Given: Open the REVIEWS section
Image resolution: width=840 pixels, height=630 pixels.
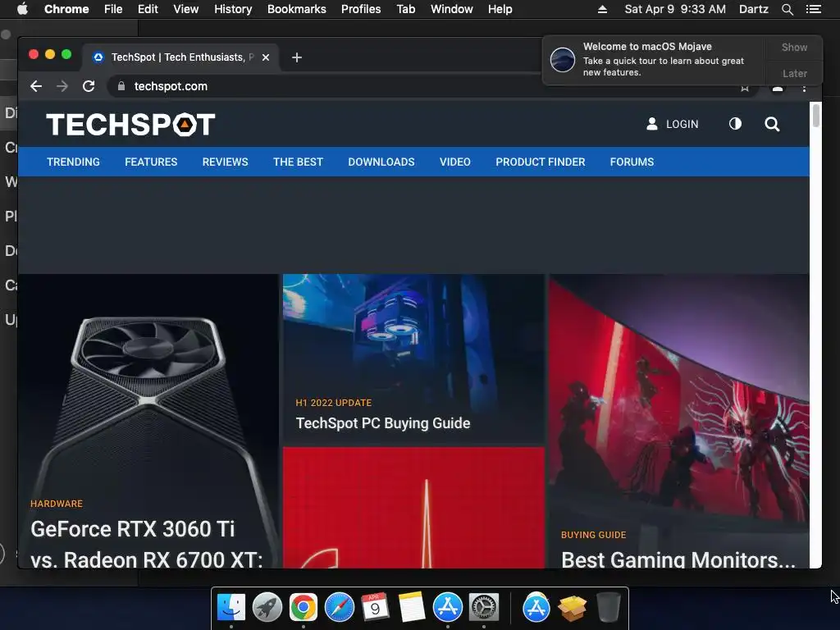Looking at the screenshot, I should click(225, 162).
